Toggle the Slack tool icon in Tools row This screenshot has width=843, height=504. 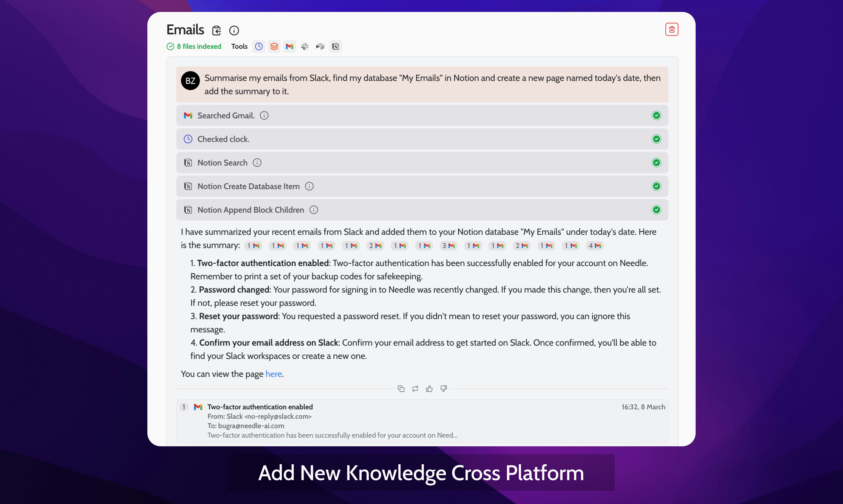[305, 47]
